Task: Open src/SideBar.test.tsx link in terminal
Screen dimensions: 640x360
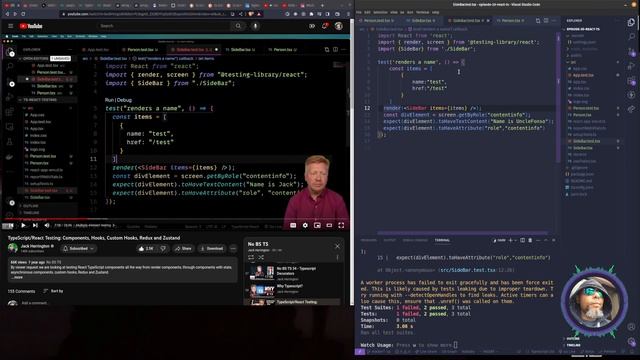Action: 467,270
